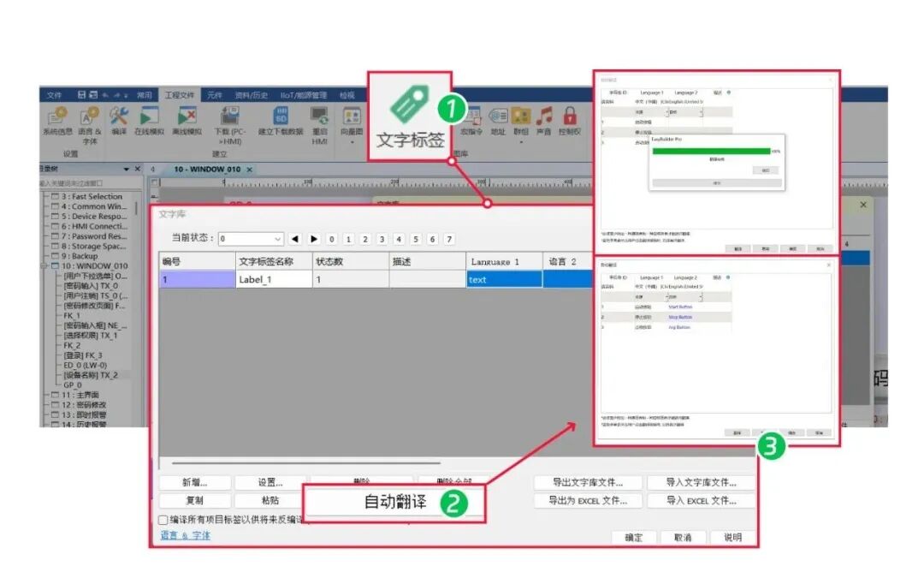The height and width of the screenshot is (566, 924).
Task: Click the 新增... button
Action: (x=195, y=482)
